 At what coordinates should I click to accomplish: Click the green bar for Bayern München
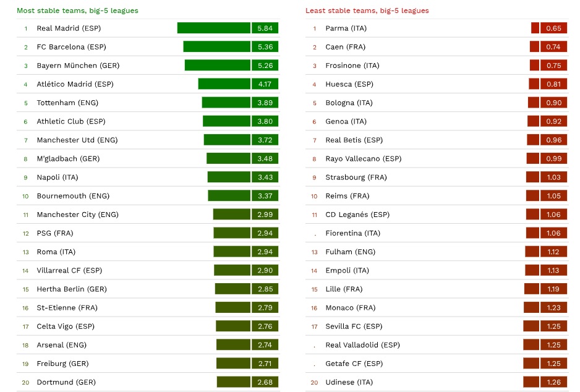pos(218,66)
